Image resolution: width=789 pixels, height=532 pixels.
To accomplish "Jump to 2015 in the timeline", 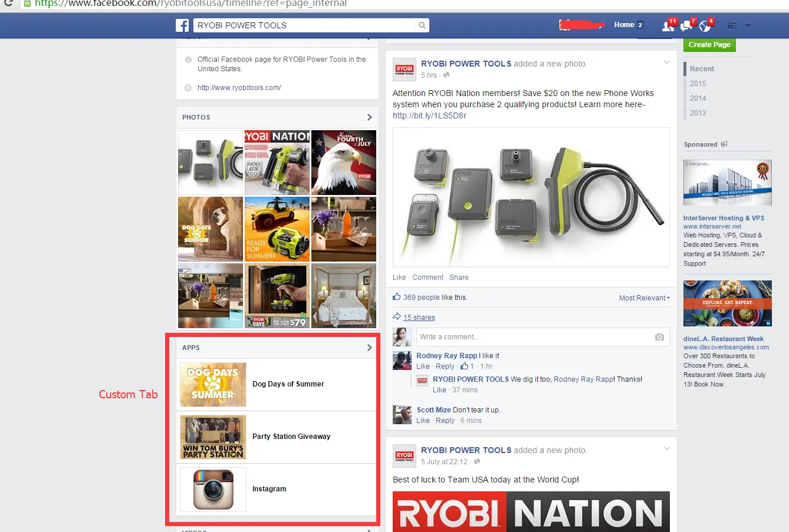I will coord(698,84).
